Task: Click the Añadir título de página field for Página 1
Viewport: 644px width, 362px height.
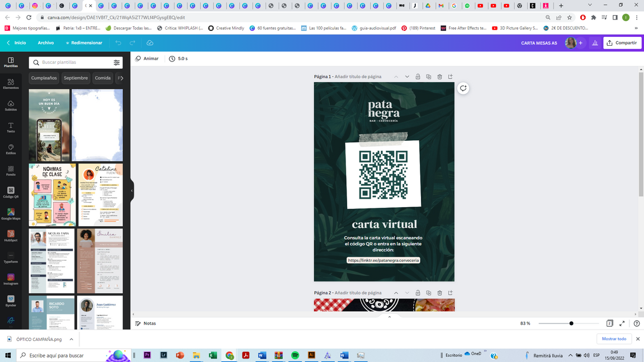Action: [358, 77]
